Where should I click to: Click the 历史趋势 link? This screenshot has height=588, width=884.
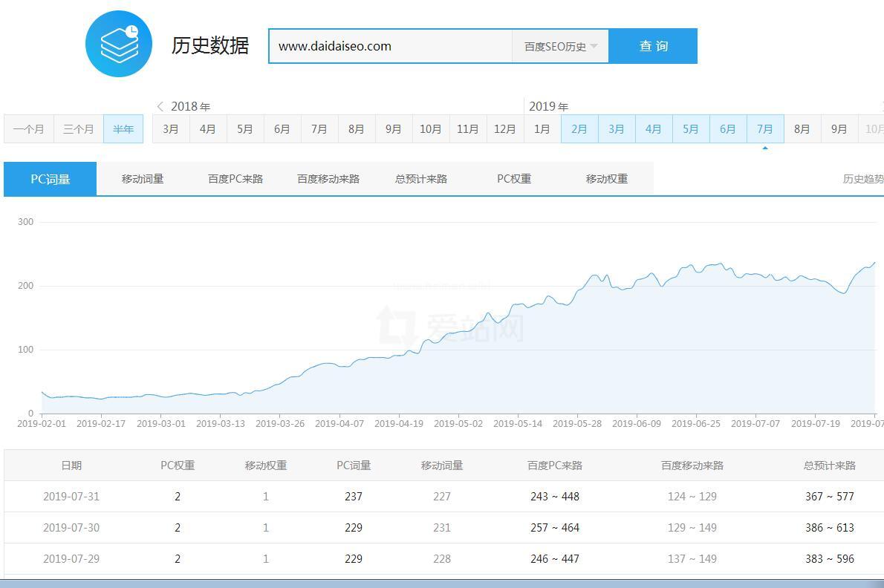(x=862, y=179)
